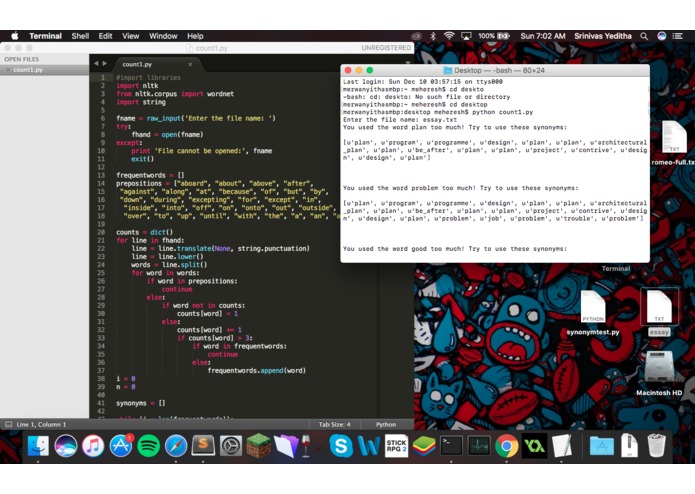Open Siri from the Dock
The image size is (695, 494).
(x=66, y=446)
